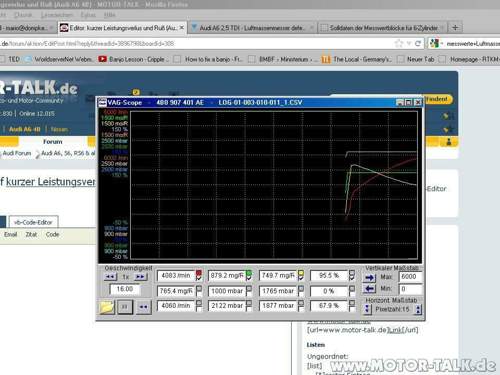Decrease playback speed with left double-arrow
This screenshot has width=500, height=375.
[110, 277]
